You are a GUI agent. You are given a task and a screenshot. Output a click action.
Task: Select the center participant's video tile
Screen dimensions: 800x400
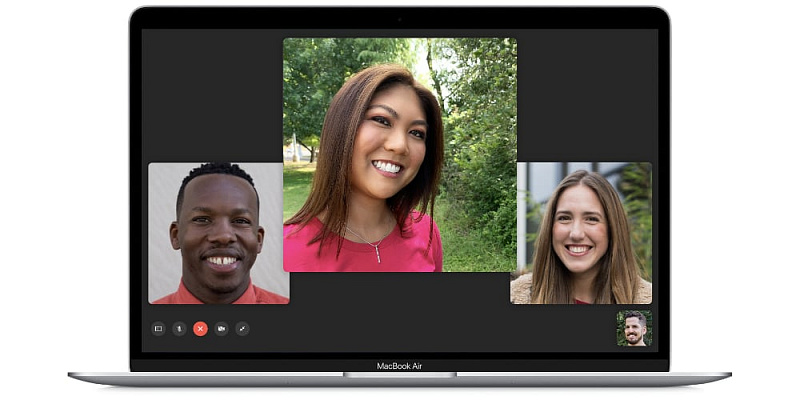(x=399, y=155)
